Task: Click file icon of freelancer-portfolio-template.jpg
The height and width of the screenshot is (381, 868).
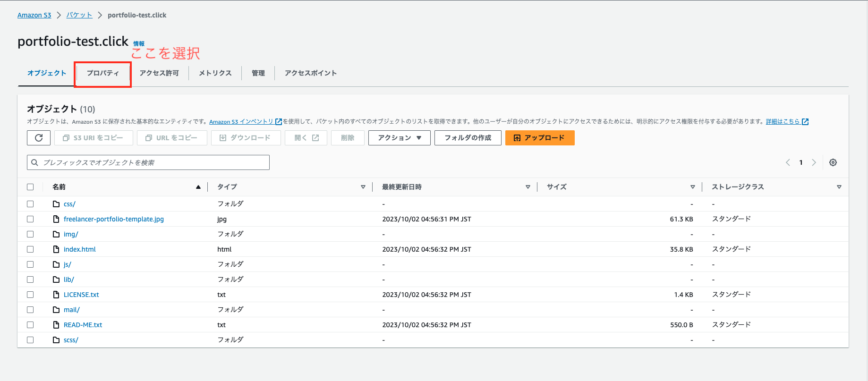Action: click(x=56, y=219)
